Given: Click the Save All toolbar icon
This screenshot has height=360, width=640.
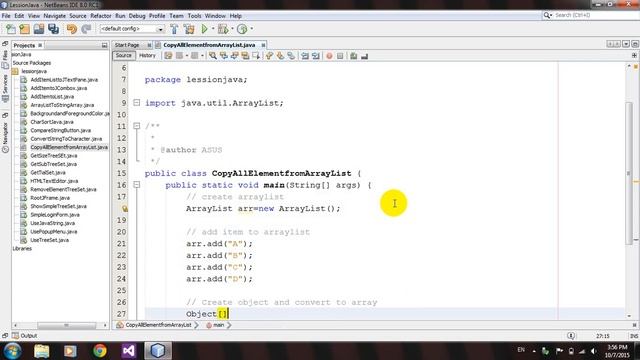Looking at the screenshot, I should coord(53,29).
